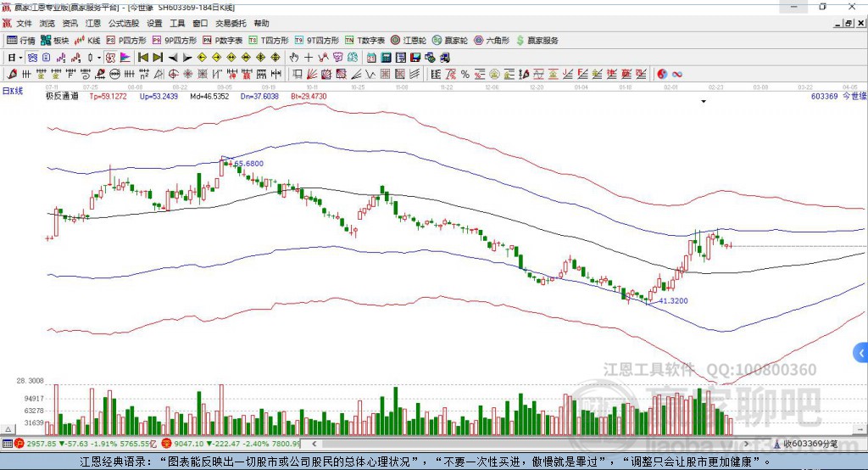Screen dimensions: 868x470
Task: Click the circled 金 golden ratio icon
Action: [x=494, y=75]
